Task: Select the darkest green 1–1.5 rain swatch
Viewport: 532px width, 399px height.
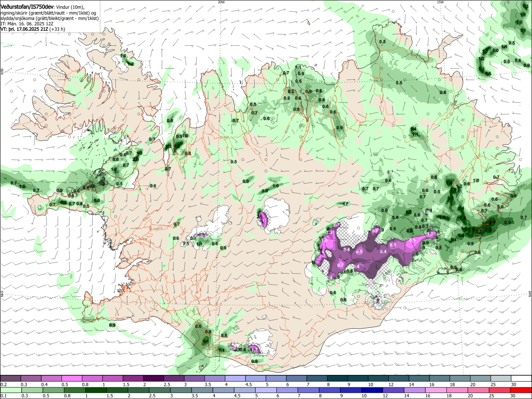Action: 96,390
